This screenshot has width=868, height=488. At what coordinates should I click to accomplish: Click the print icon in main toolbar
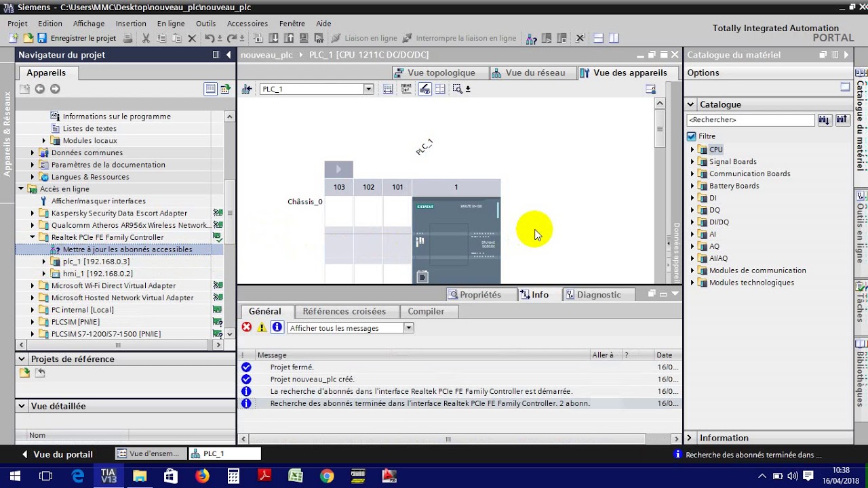click(128, 39)
